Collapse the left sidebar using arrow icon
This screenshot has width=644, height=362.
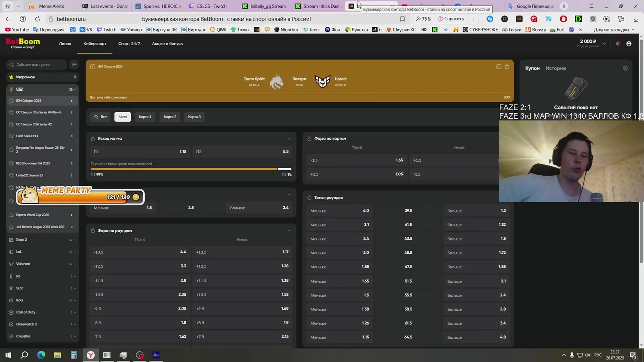click(74, 65)
